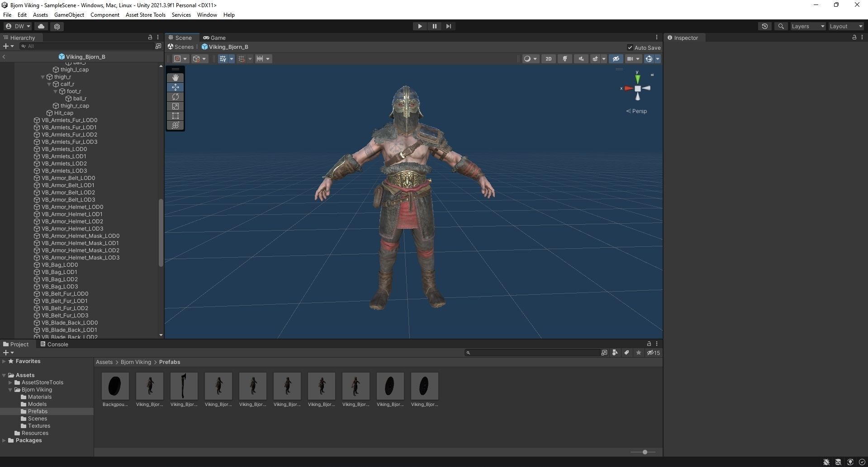Click the snap increment ruler icon
This screenshot has width=868, height=467.
(260, 59)
